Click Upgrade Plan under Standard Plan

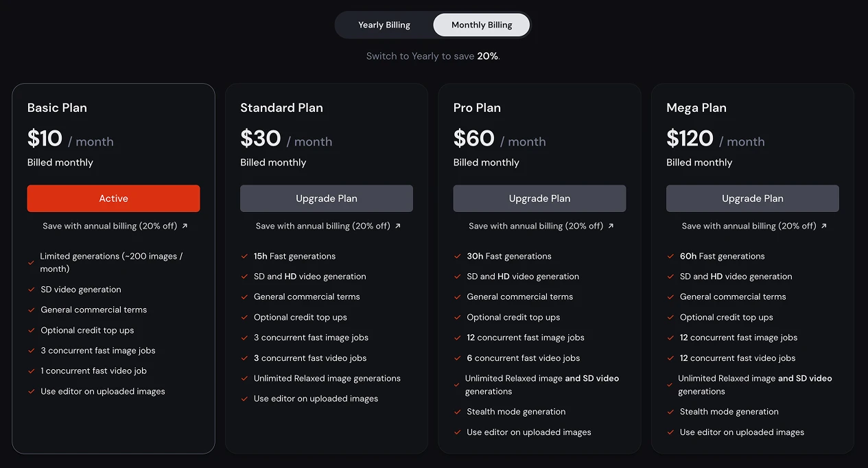326,198
